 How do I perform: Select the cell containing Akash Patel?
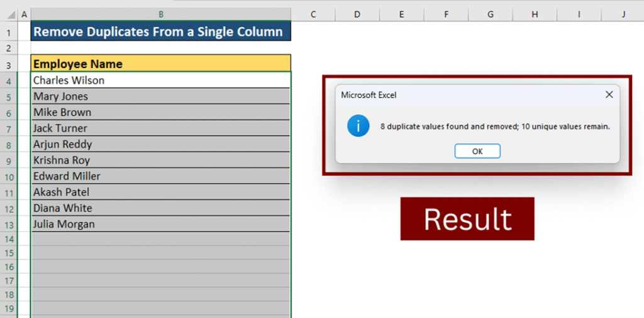point(161,192)
